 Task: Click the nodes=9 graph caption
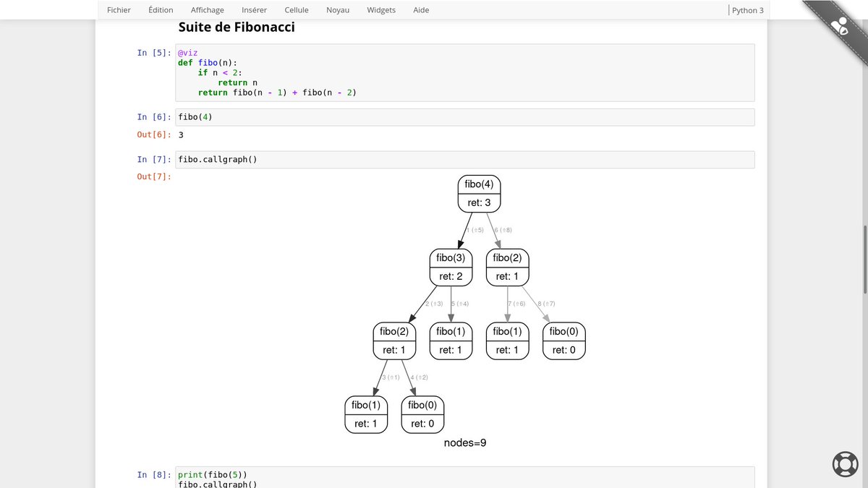(465, 443)
